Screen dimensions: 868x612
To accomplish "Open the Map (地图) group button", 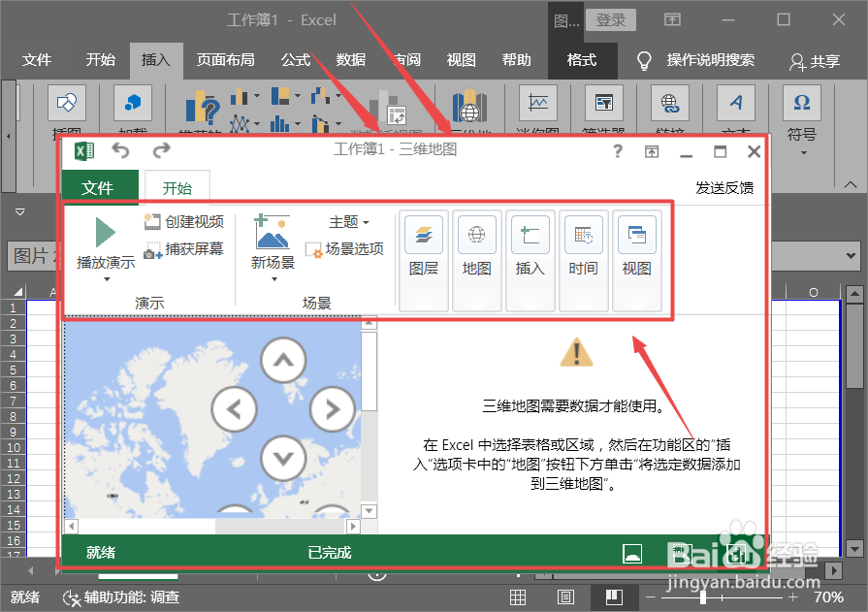I will click(476, 260).
